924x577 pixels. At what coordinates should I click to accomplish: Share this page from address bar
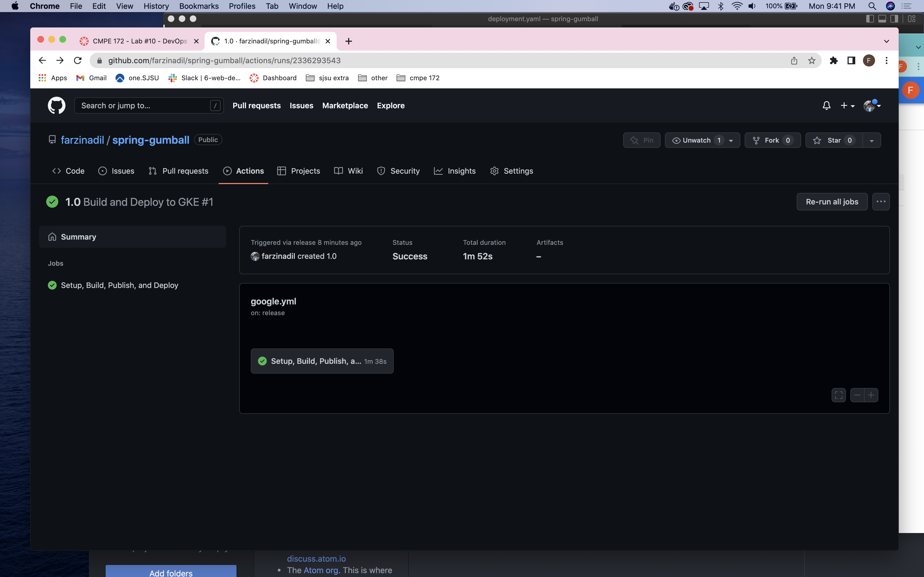[x=794, y=61]
